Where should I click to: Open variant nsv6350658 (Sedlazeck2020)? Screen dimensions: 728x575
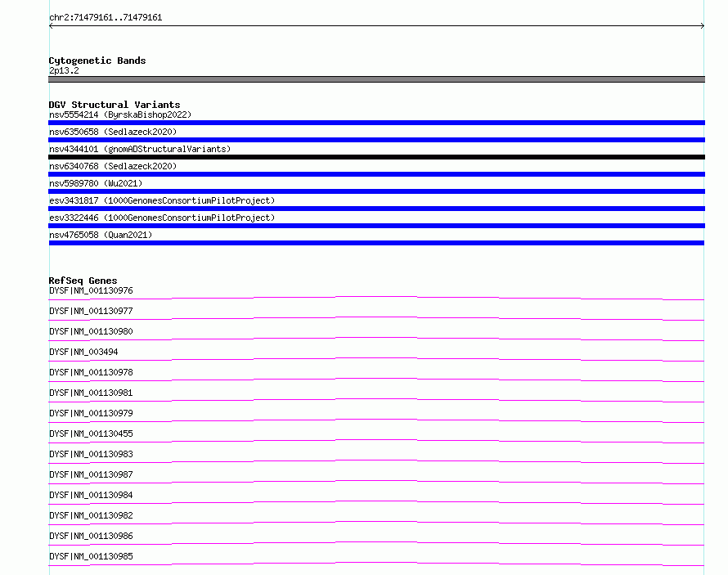(113, 132)
